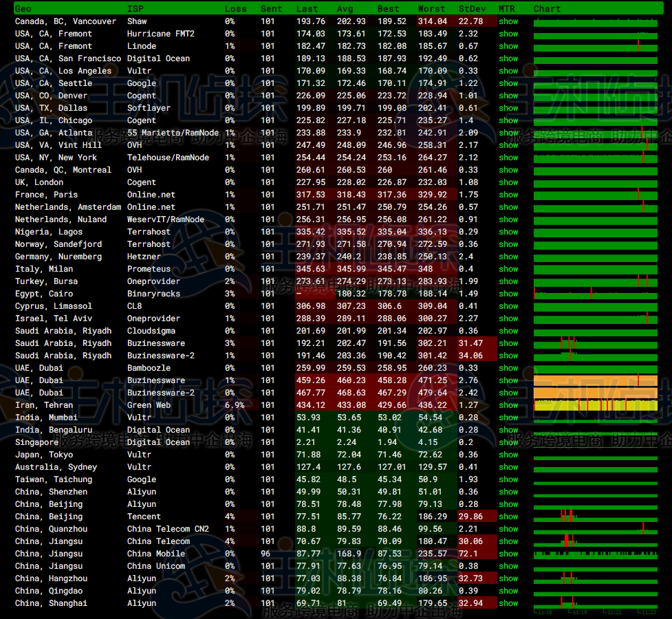Screen dimensions: 672x619
Task: Sort table by Loss column header
Action: pos(235,9)
